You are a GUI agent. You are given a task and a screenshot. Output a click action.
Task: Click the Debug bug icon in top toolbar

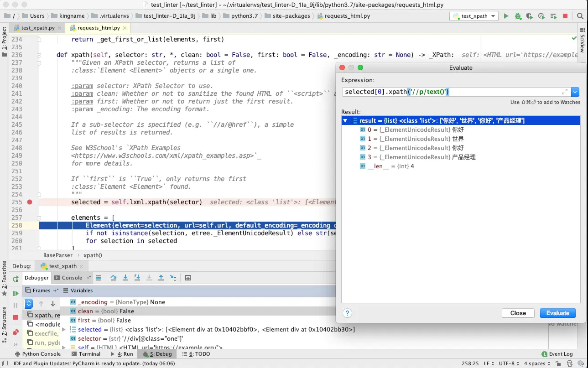518,16
